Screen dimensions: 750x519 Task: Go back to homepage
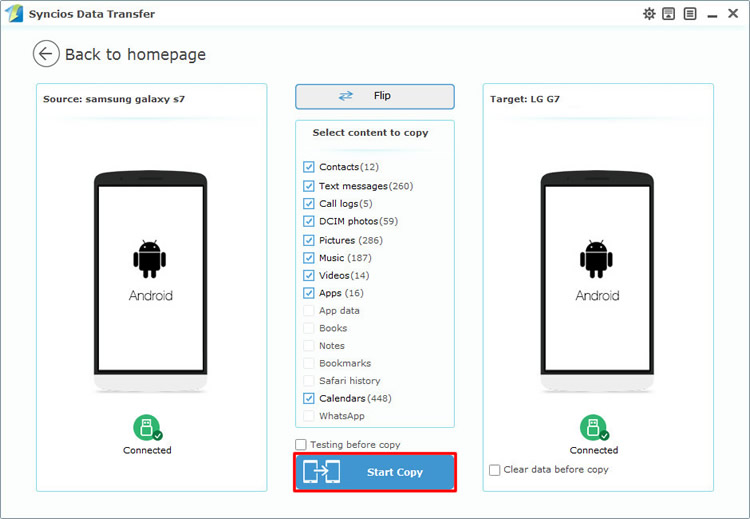135,55
